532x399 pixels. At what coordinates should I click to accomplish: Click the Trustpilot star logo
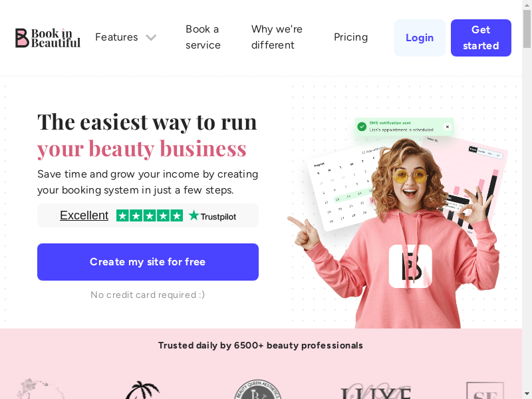point(212,215)
